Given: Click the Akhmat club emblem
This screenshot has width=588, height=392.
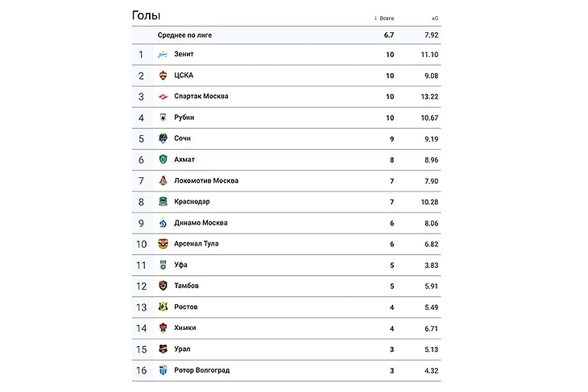Looking at the screenshot, I should point(163,159).
